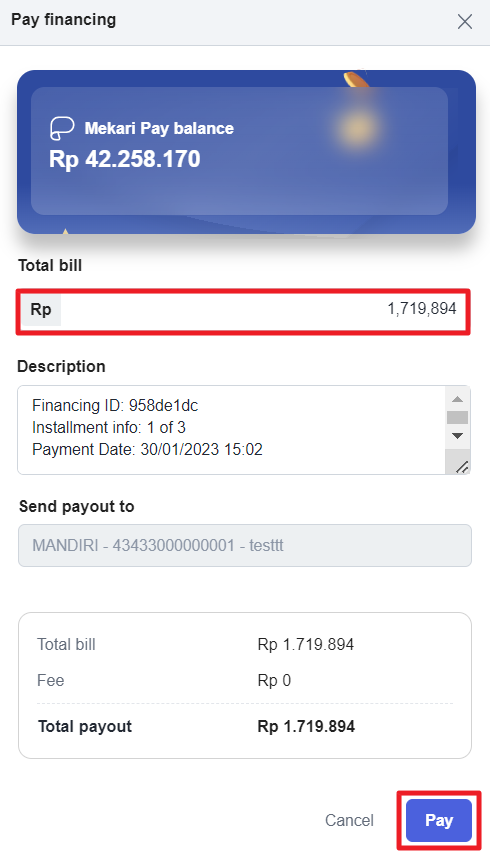This screenshot has width=490, height=868.
Task: Open the Send payout to MANDIRI field
Action: [x=245, y=545]
